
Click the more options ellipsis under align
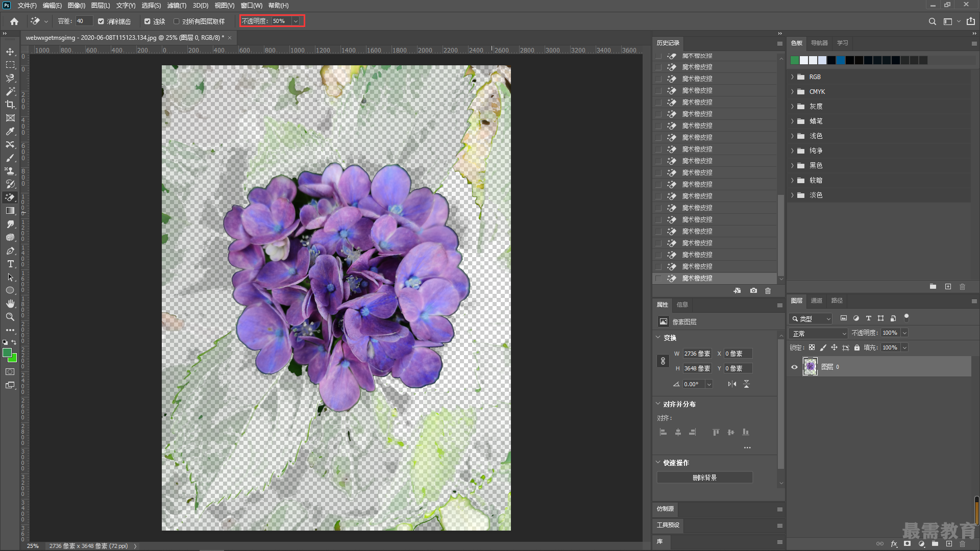click(x=747, y=447)
